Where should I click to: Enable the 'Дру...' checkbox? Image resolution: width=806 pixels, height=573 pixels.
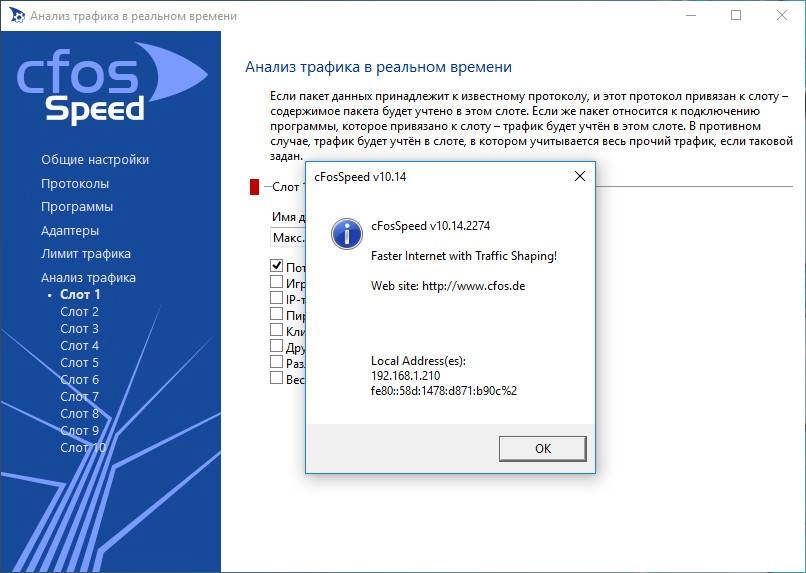(277, 345)
